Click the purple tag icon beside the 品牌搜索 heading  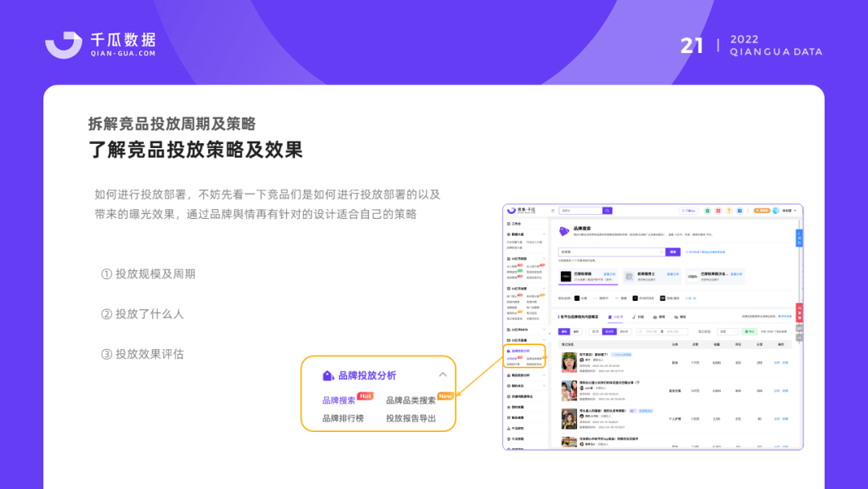pos(563,230)
